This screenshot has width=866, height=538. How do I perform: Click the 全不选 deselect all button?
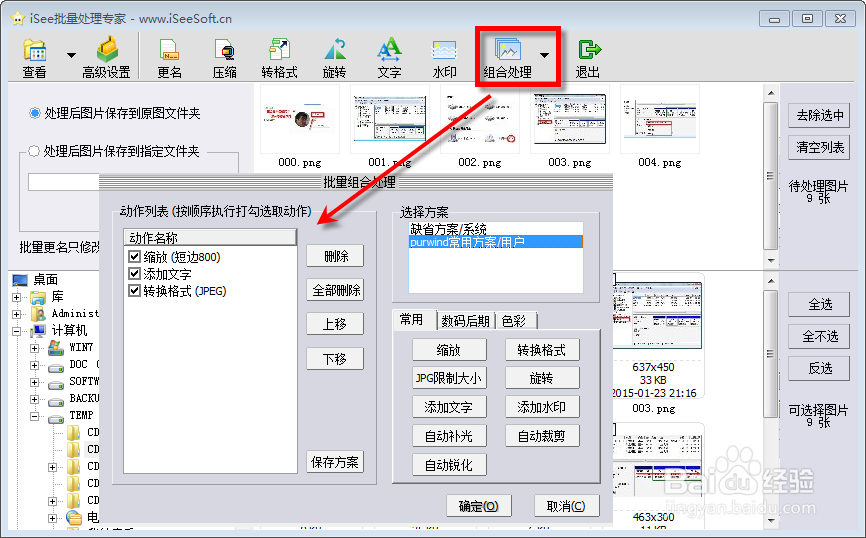coord(819,336)
